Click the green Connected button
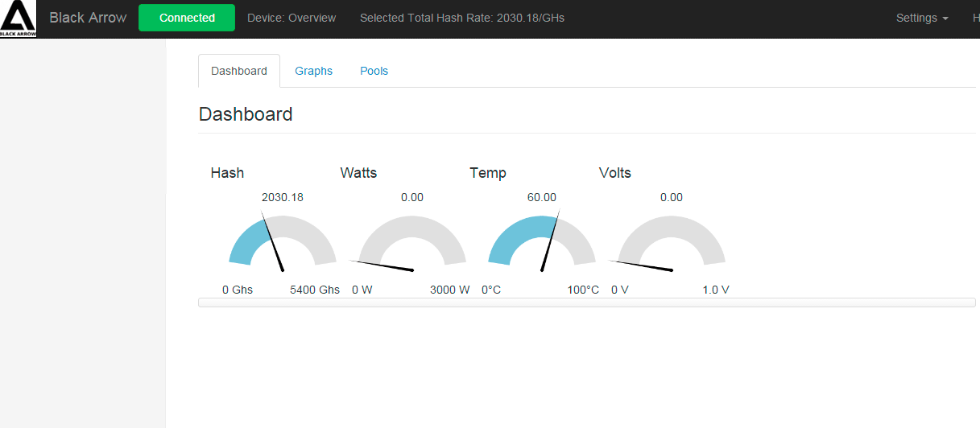Image resolution: width=980 pixels, height=428 pixels. click(187, 18)
